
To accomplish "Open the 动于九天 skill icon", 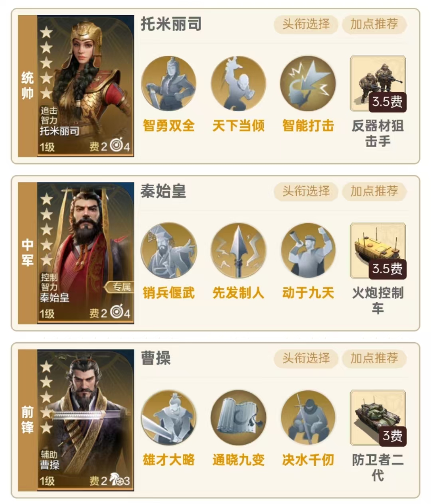I will [x=308, y=250].
